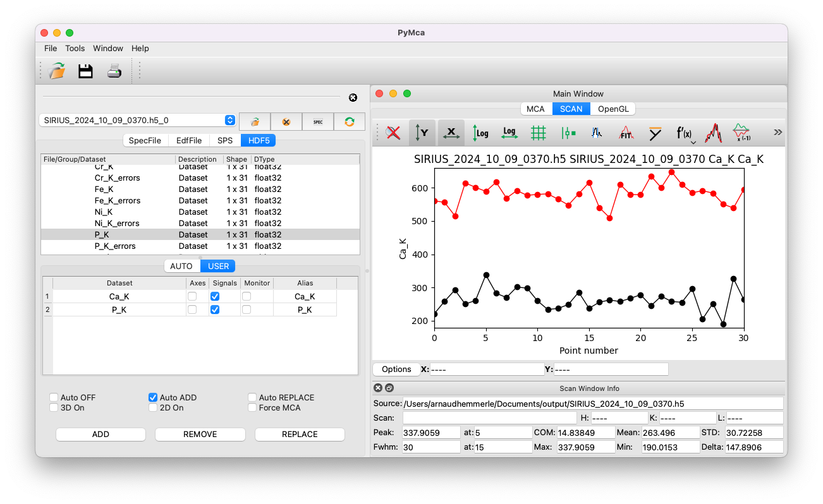The height and width of the screenshot is (504, 823).
Task: Uncheck Signals box for Ca_K row
Action: tap(215, 296)
